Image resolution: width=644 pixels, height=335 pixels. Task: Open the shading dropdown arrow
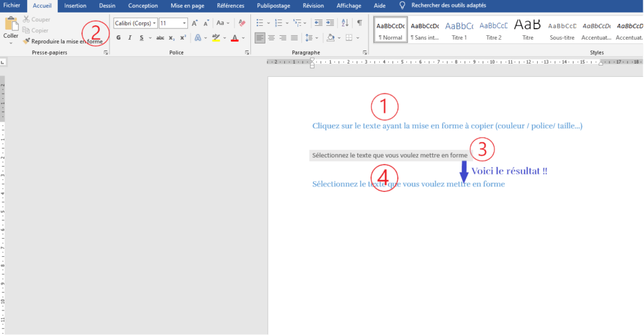(x=339, y=38)
